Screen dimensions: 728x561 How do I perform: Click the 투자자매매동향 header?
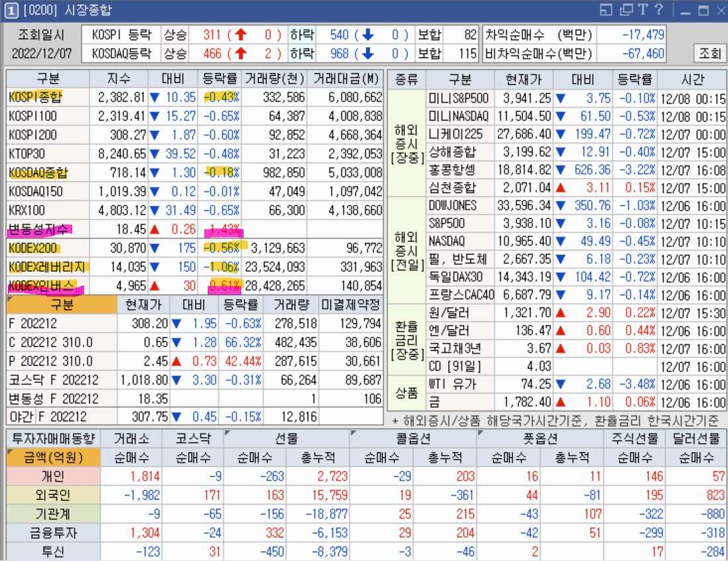point(54,439)
